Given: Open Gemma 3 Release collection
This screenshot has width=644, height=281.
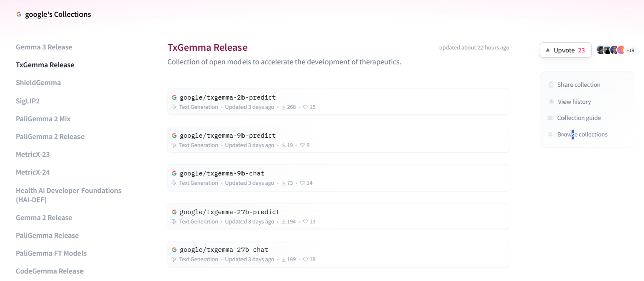Looking at the screenshot, I should (44, 47).
